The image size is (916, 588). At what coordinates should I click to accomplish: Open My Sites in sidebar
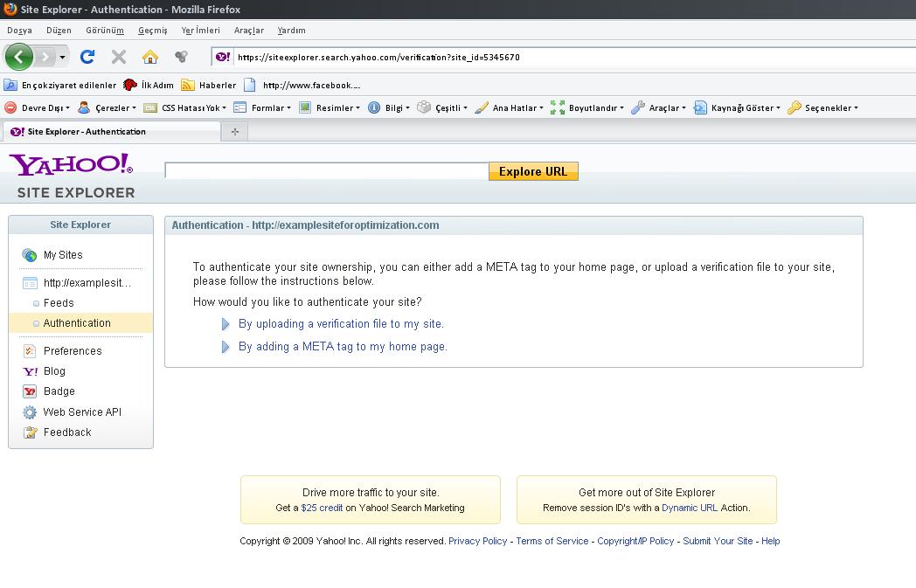(63, 254)
